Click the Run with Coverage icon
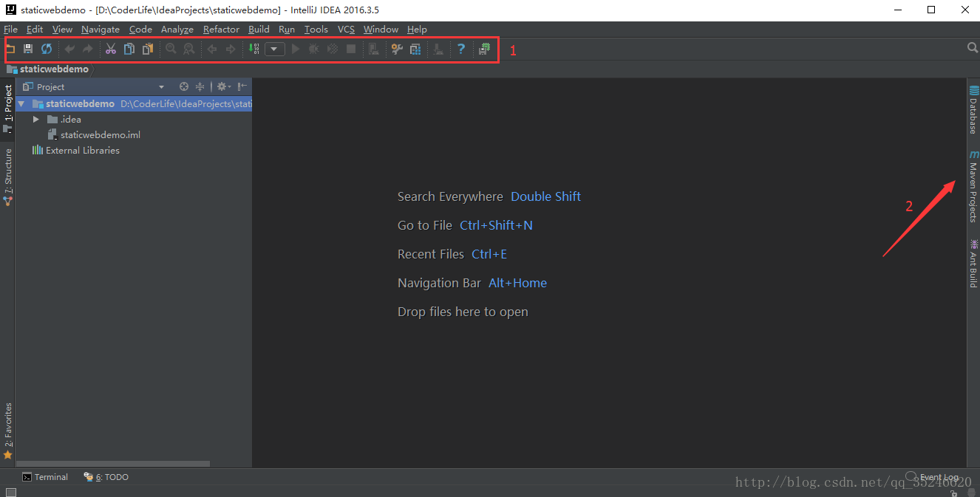This screenshot has height=497, width=980. tap(333, 49)
